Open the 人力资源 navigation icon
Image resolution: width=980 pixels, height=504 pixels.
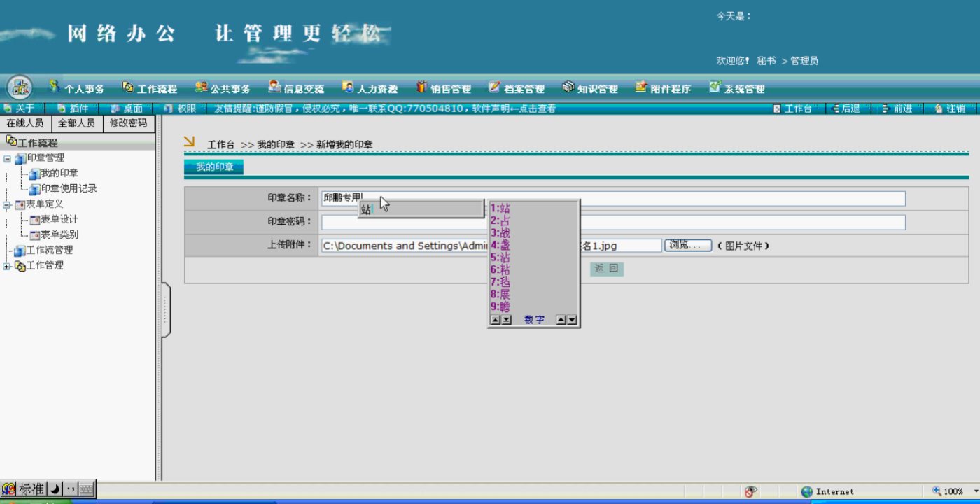[x=348, y=87]
